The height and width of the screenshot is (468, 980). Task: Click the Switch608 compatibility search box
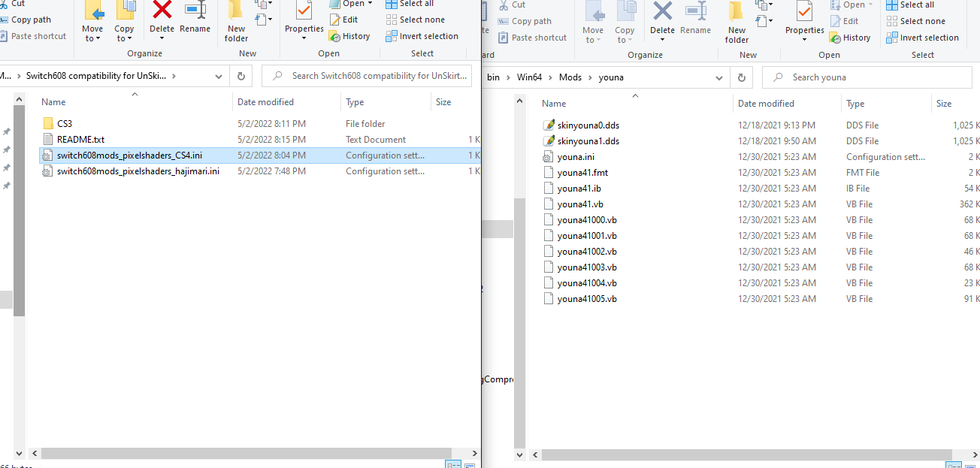[367, 76]
